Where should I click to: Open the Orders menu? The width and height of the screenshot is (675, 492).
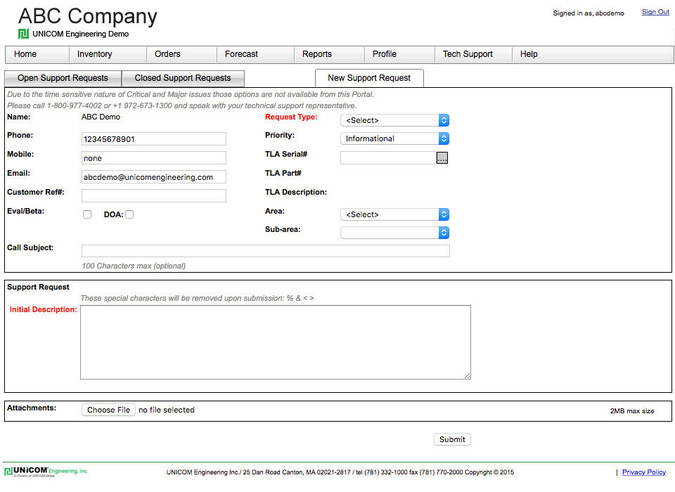click(181, 54)
